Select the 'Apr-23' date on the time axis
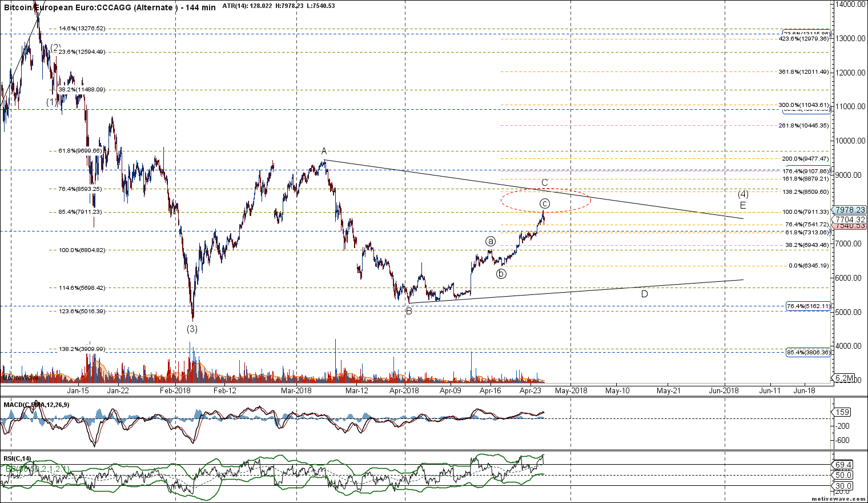This screenshot has height=503, width=868. [531, 391]
